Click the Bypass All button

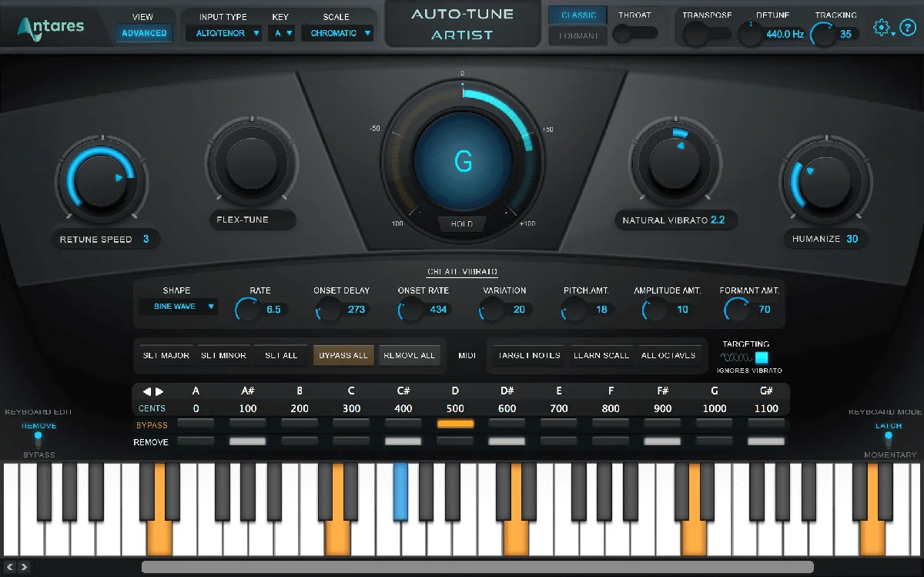click(343, 355)
